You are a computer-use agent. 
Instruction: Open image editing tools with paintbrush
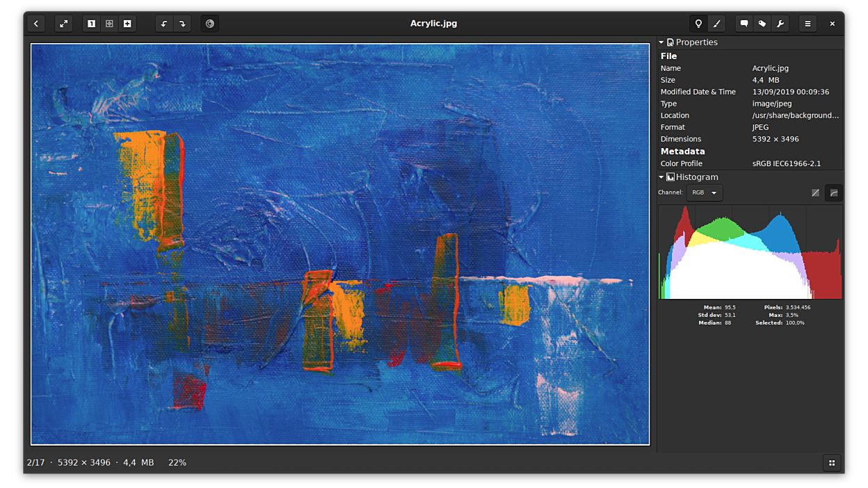(716, 24)
